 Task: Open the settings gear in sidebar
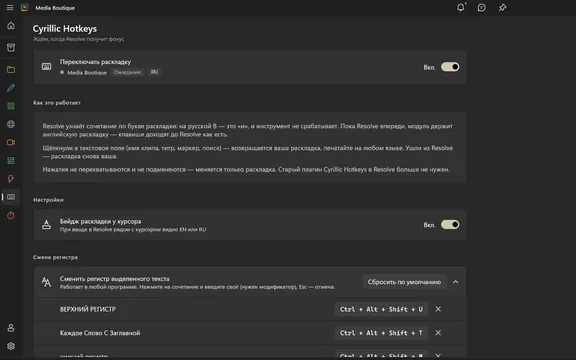tap(11, 346)
